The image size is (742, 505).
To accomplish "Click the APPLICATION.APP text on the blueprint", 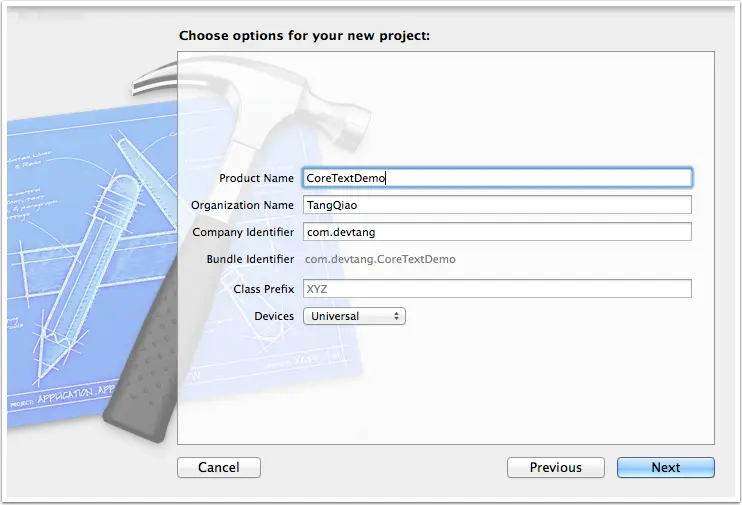I will (77, 394).
